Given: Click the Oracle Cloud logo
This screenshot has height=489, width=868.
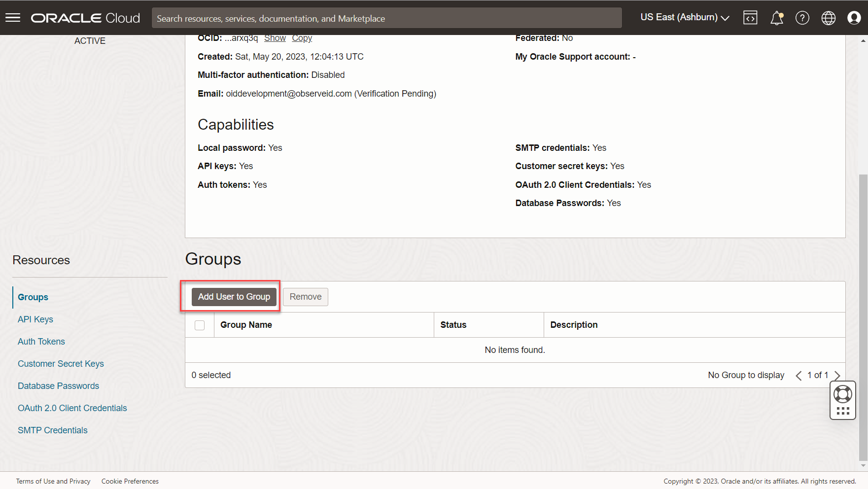Looking at the screenshot, I should point(85,18).
